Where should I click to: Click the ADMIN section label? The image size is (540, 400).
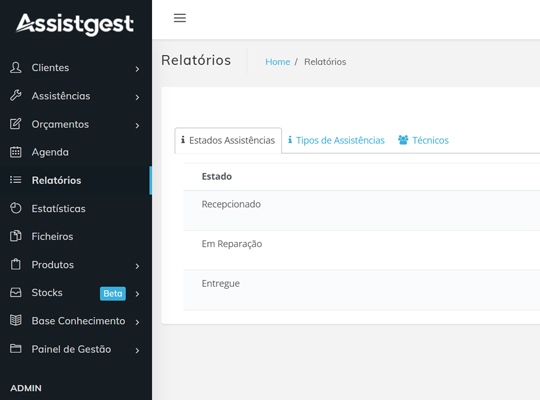click(26, 388)
